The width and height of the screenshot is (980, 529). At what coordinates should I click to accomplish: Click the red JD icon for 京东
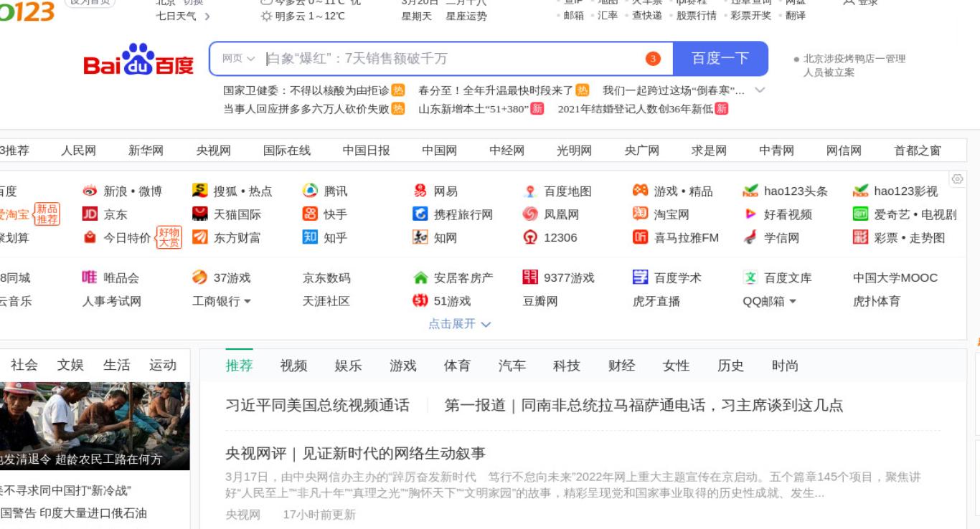point(90,214)
